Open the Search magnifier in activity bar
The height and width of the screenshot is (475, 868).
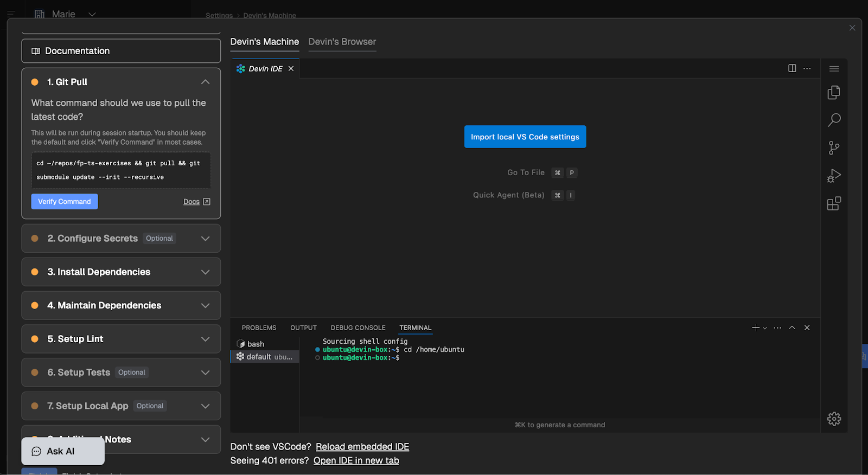834,120
